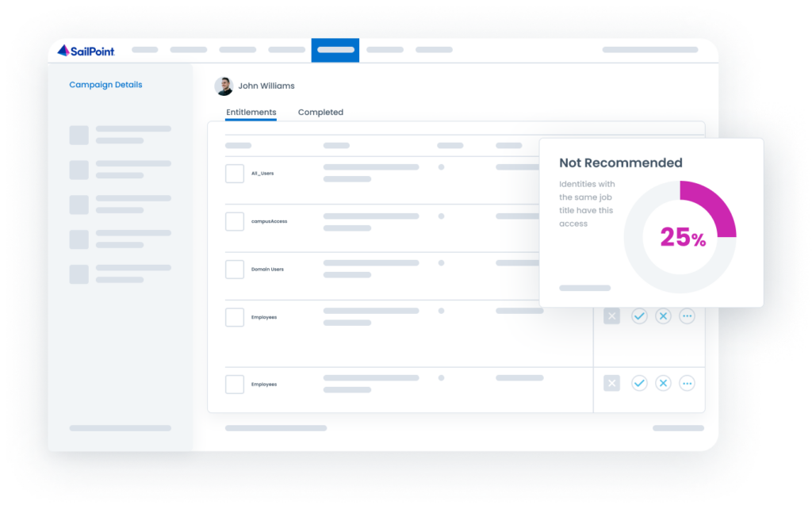
Task: Click the SailPoint logo
Action: (x=86, y=51)
